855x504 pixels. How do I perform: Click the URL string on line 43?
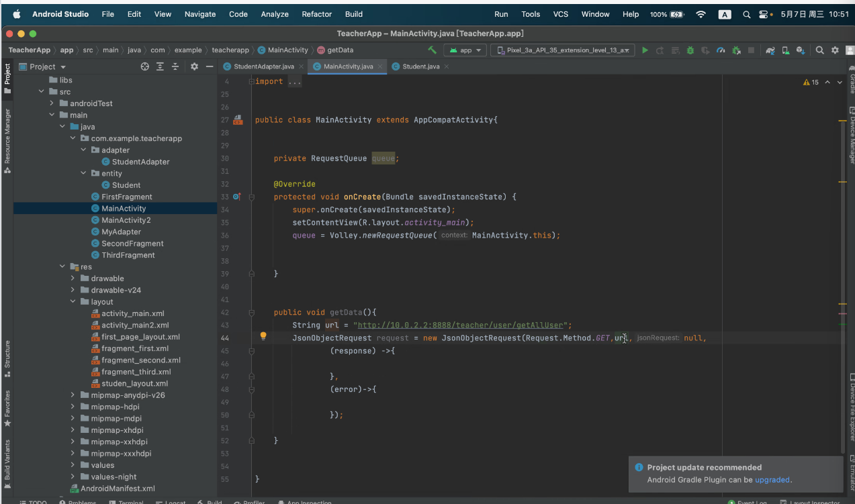461,325
